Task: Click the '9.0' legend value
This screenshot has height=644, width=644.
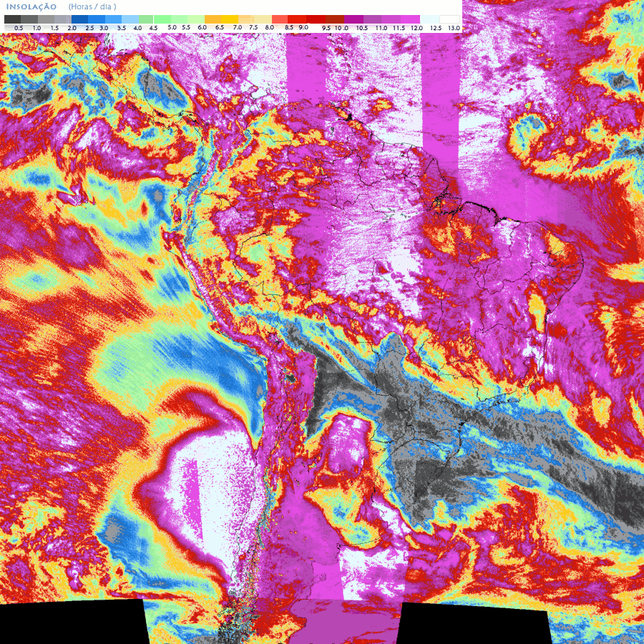Action: coord(303,27)
